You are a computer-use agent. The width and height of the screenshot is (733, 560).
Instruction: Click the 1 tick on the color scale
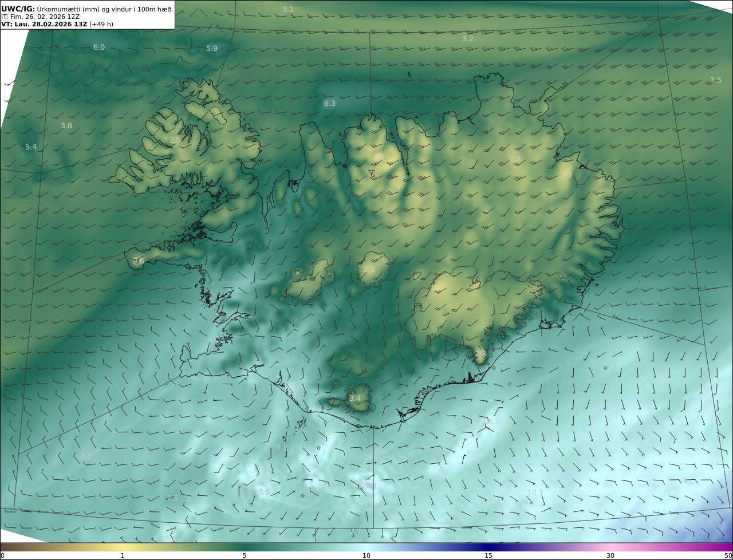[123, 555]
